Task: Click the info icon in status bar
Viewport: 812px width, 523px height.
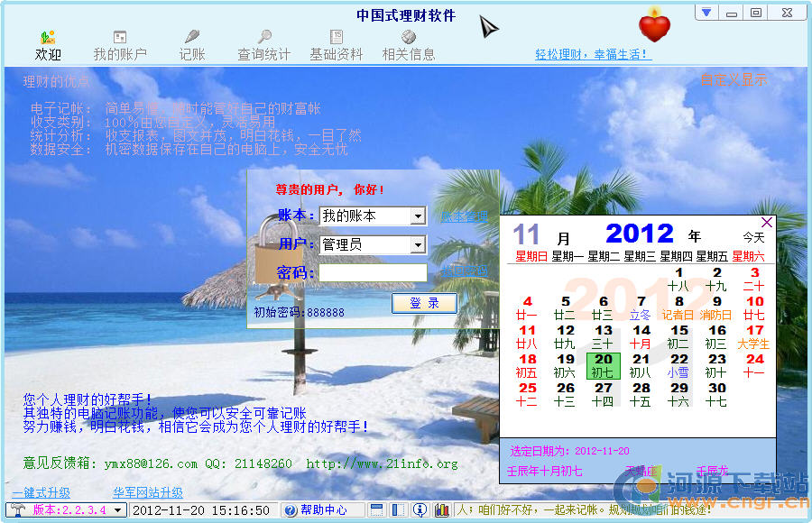Action: pos(420,510)
